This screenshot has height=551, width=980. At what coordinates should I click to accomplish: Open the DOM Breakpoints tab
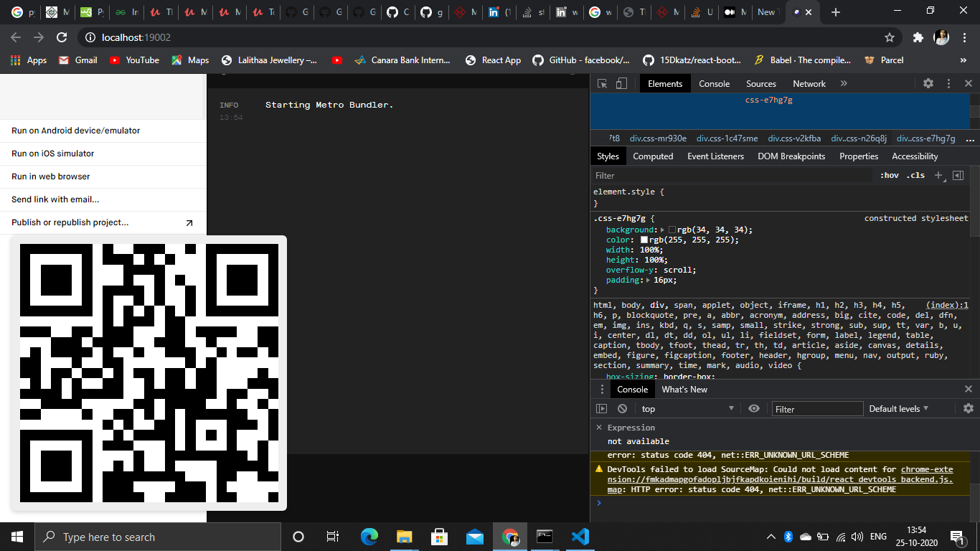pos(791,156)
